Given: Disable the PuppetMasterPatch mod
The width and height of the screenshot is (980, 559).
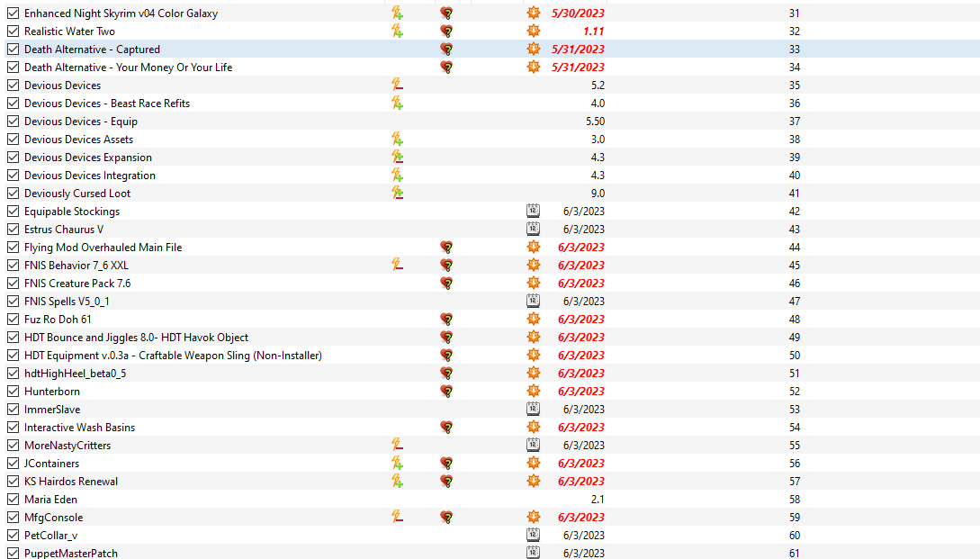Looking at the screenshot, I should coord(13,554).
